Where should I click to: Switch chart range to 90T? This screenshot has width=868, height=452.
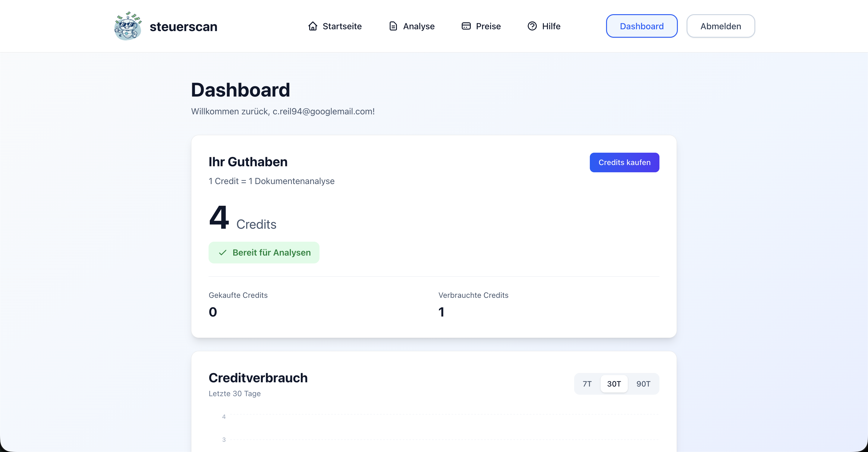point(643,384)
